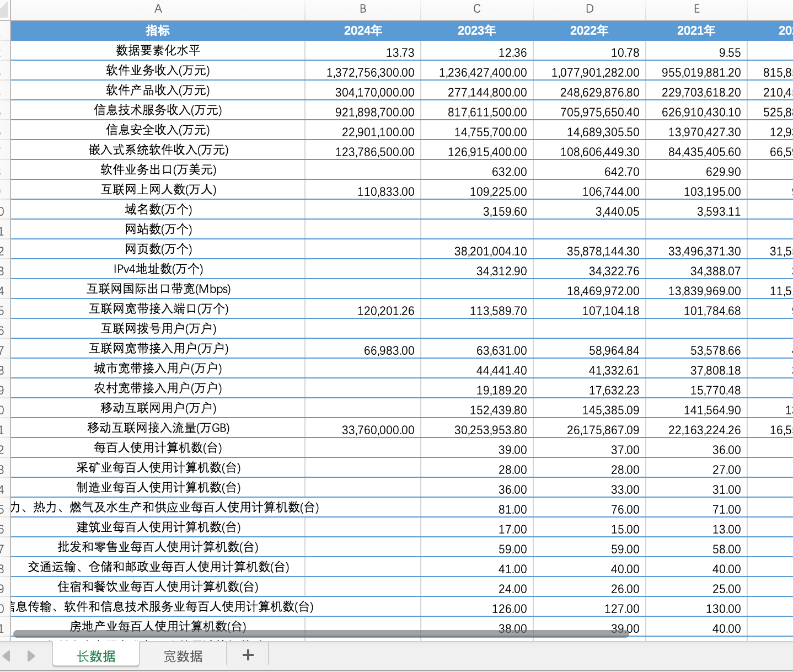Click the value 13.73 cell
Image resolution: width=793 pixels, height=672 pixels.
(x=363, y=51)
